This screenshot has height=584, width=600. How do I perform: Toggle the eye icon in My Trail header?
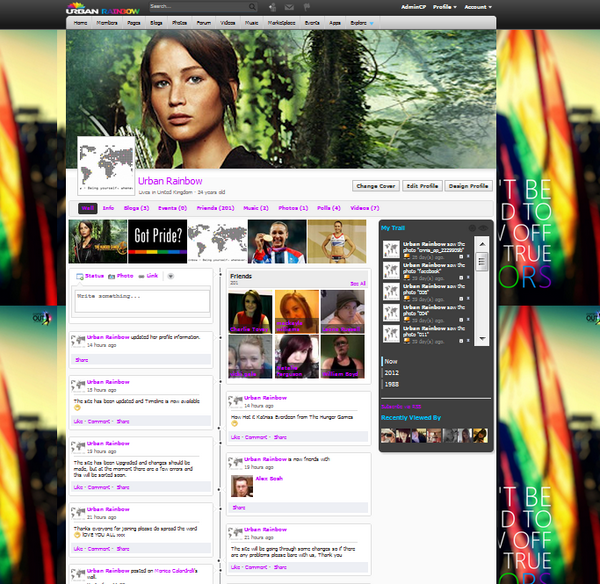pos(483,228)
